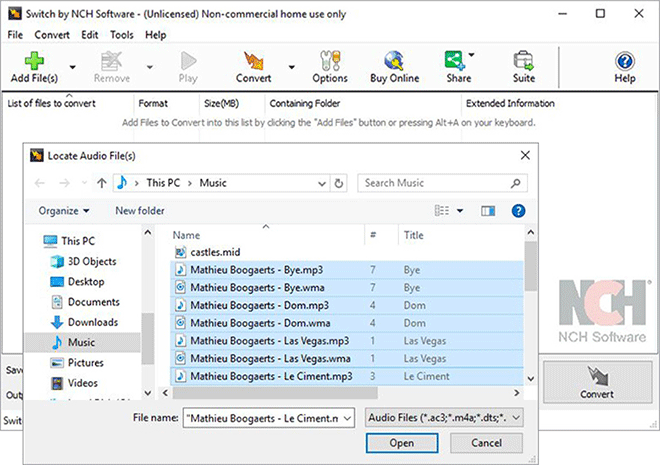Screen dimensions: 660x465
Task: Sort by the Size(MB) column header
Action: [232, 104]
